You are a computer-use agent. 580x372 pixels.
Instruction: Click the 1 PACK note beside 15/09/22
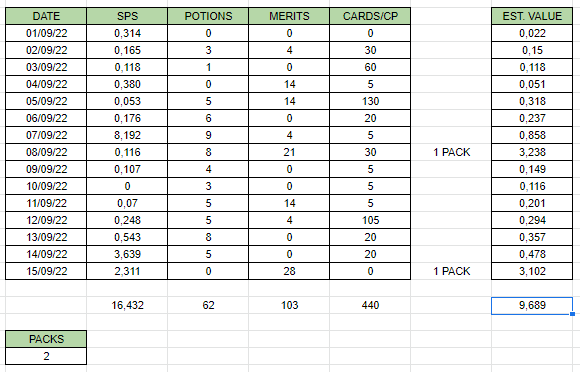451,271
